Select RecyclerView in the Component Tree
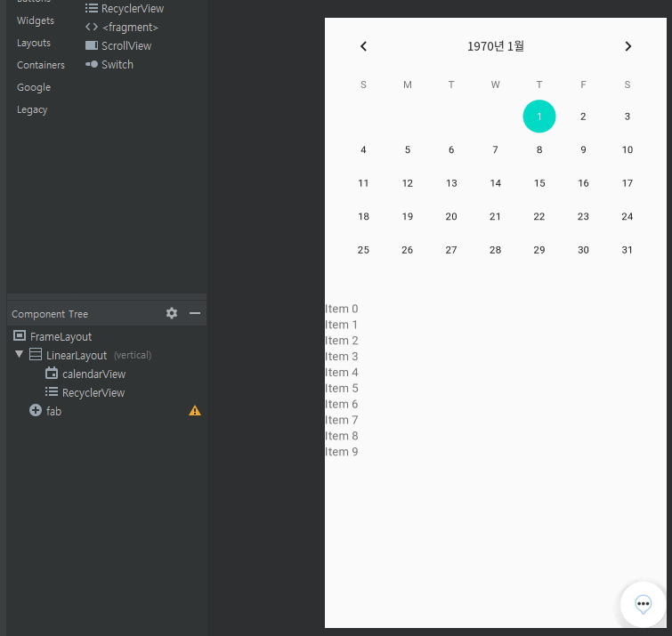Image resolution: width=672 pixels, height=636 pixels. coord(93,393)
